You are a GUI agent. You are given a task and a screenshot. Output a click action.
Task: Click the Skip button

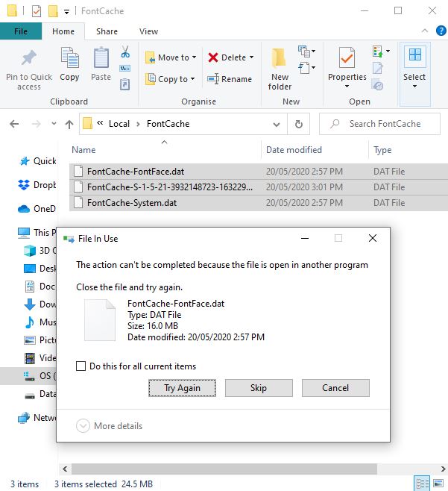click(259, 388)
